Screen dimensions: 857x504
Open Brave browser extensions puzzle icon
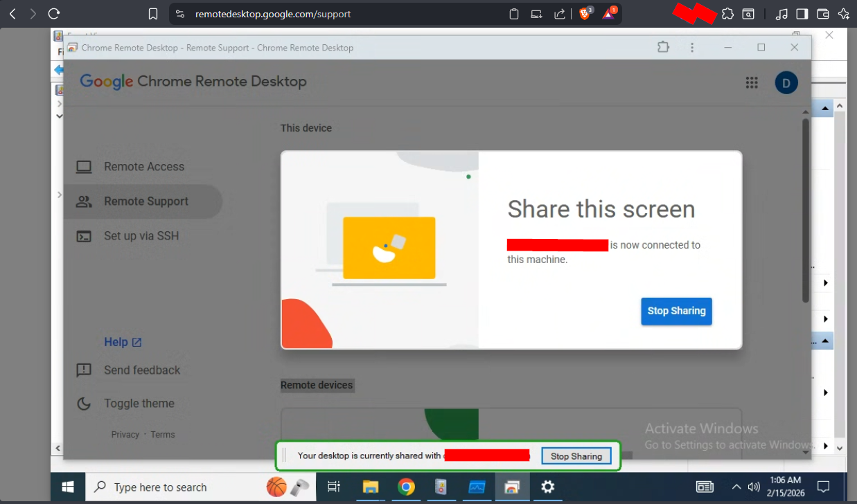727,14
